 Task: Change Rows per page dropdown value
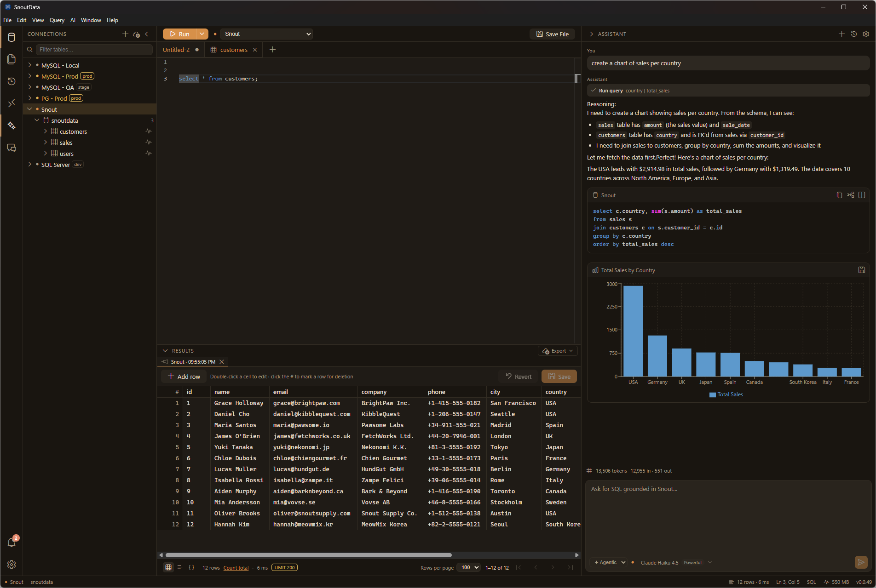[x=468, y=567]
